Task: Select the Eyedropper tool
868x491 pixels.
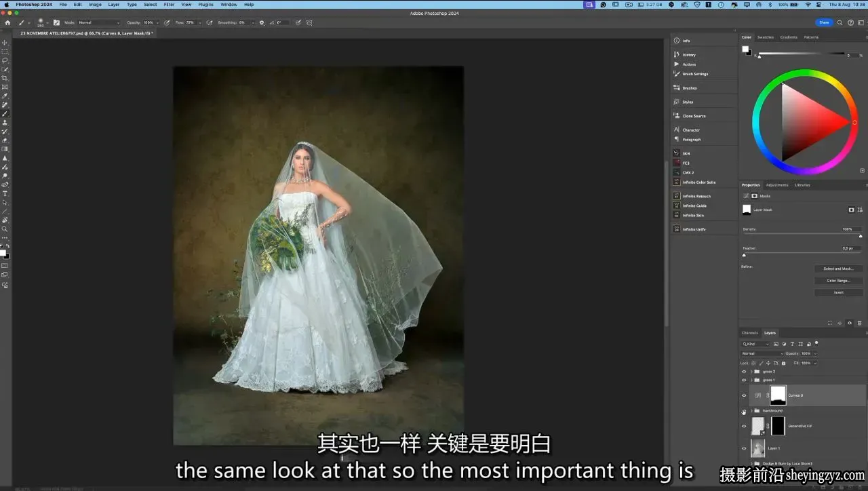Action: (x=5, y=96)
